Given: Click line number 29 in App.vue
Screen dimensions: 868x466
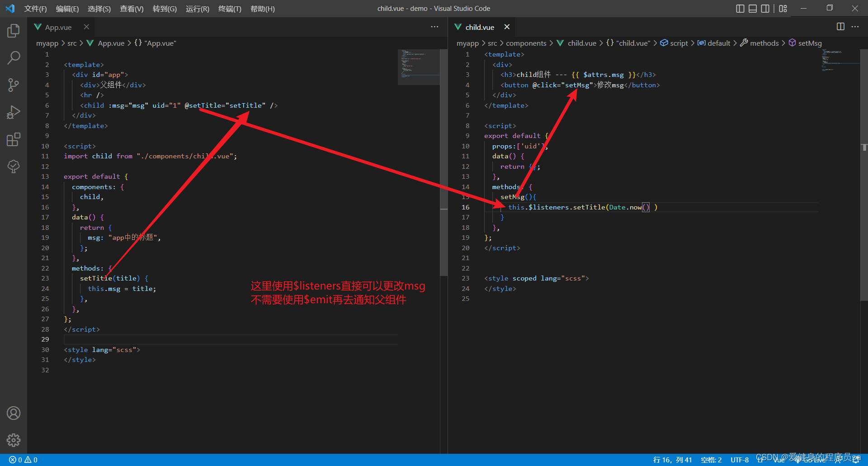Looking at the screenshot, I should point(45,339).
